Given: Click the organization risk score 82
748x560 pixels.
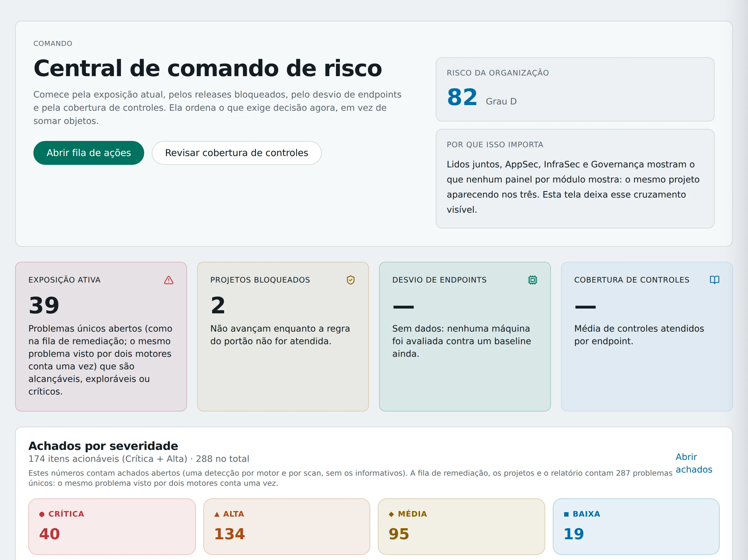Looking at the screenshot, I should click(x=462, y=97).
